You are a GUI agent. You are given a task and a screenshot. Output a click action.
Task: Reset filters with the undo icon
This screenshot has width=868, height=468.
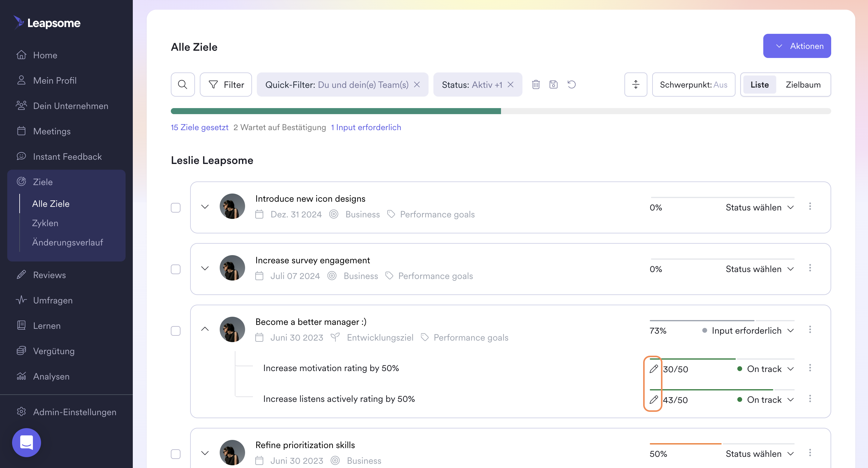[x=572, y=85]
